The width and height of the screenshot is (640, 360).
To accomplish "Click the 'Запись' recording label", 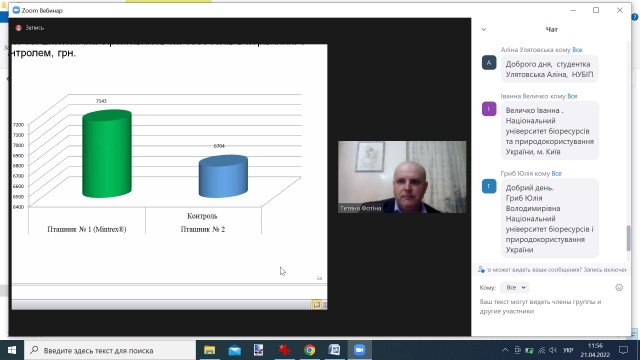I will tap(35, 28).
